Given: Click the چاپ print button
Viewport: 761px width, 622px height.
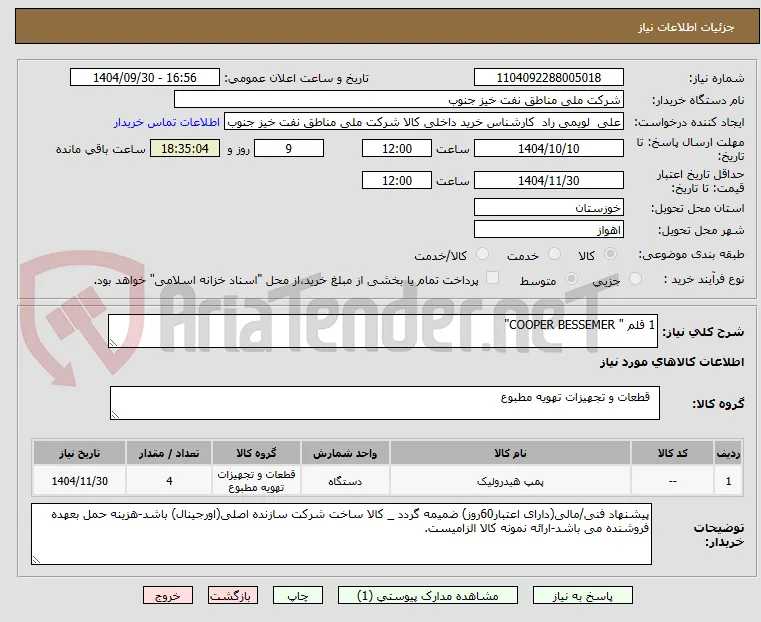Looking at the screenshot, I should (298, 595).
